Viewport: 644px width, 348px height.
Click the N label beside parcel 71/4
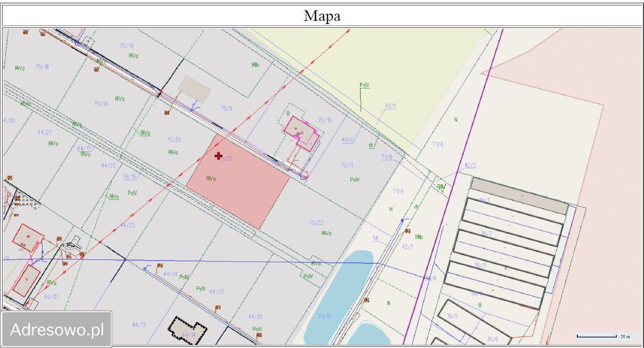[456, 120]
